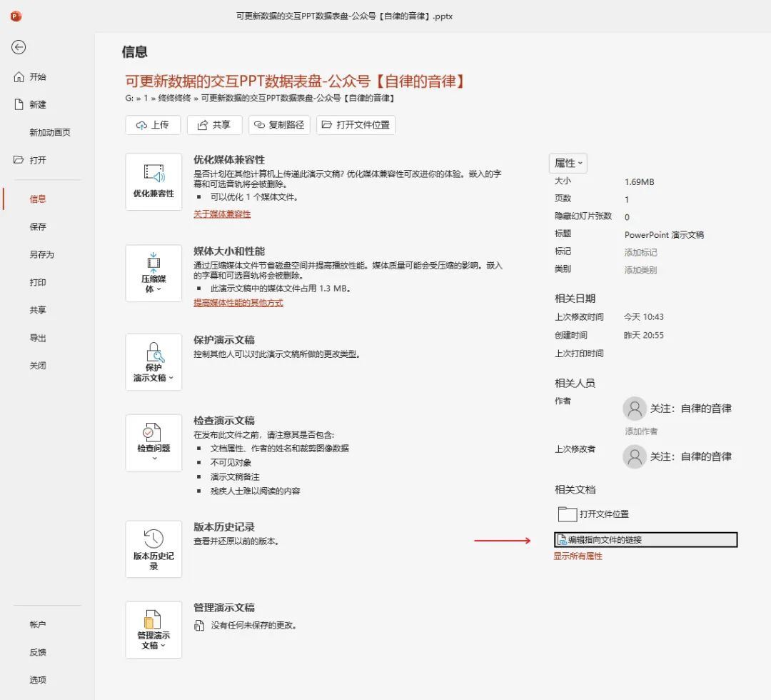Open the Manage Presentation (管理演示文稿) dropdown
The height and width of the screenshot is (700, 771).
(x=153, y=629)
